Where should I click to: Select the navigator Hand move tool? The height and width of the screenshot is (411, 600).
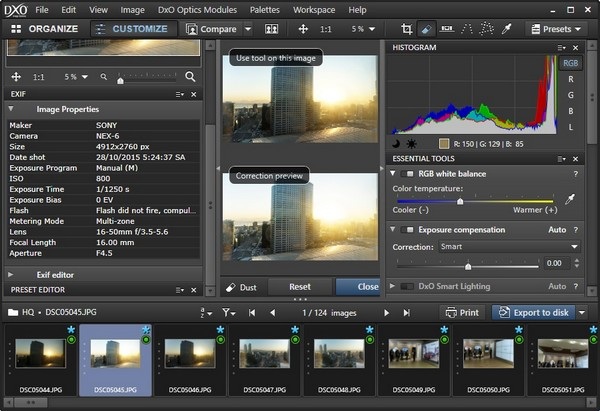click(16, 77)
